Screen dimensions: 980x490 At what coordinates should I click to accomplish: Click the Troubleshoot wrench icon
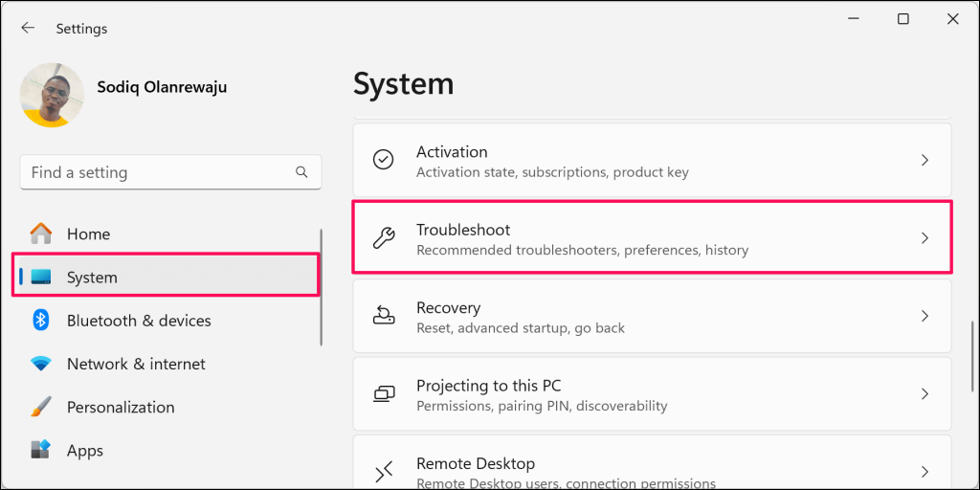[x=384, y=238]
